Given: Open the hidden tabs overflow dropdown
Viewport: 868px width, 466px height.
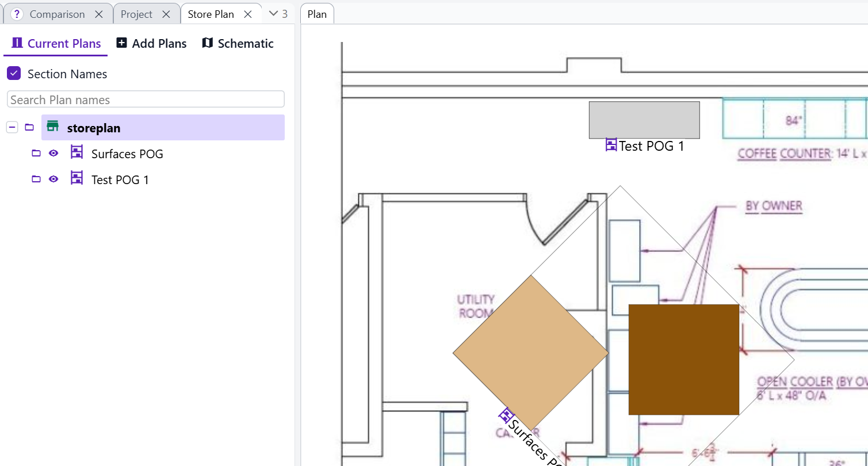Looking at the screenshot, I should [x=278, y=14].
